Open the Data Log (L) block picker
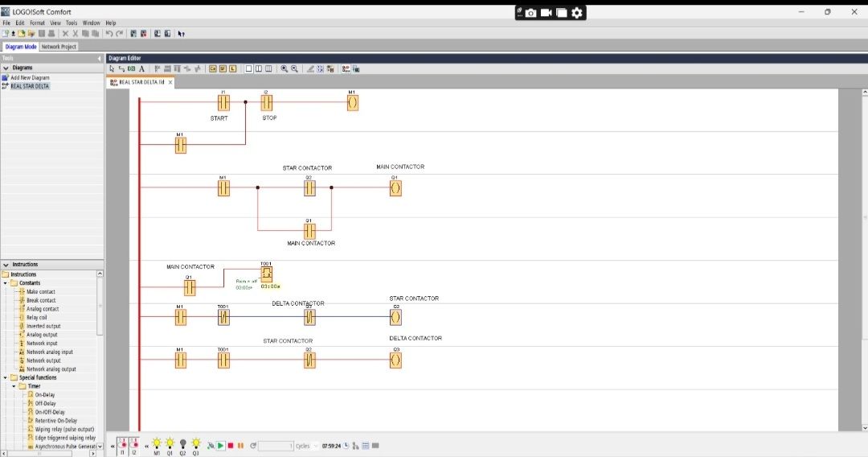868x457 pixels. click(x=232, y=68)
